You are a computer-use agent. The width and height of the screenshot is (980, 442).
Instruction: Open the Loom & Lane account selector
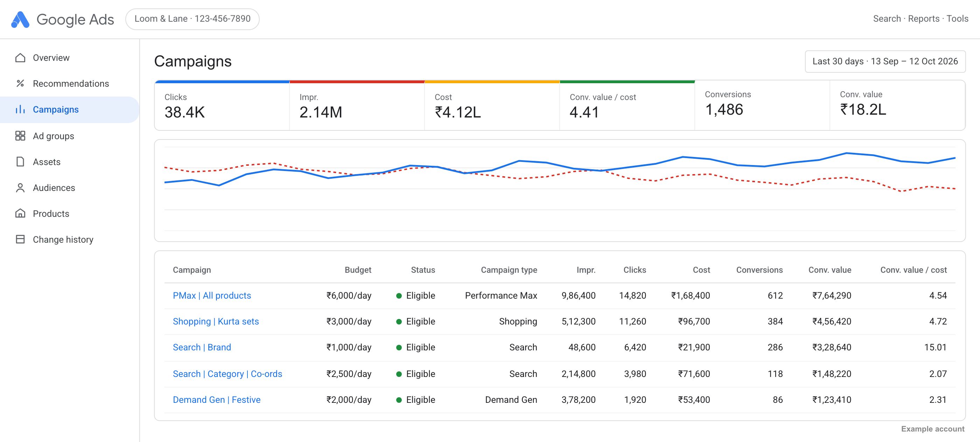[192, 19]
